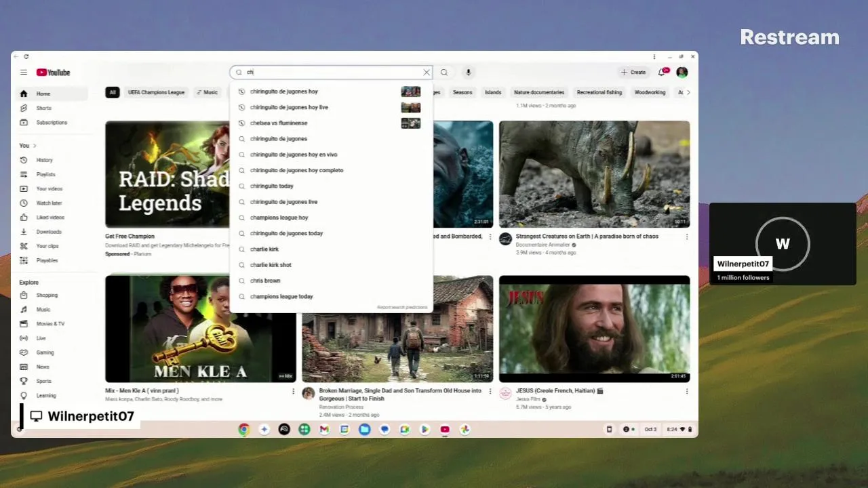Open Sports under Explore

(52, 381)
